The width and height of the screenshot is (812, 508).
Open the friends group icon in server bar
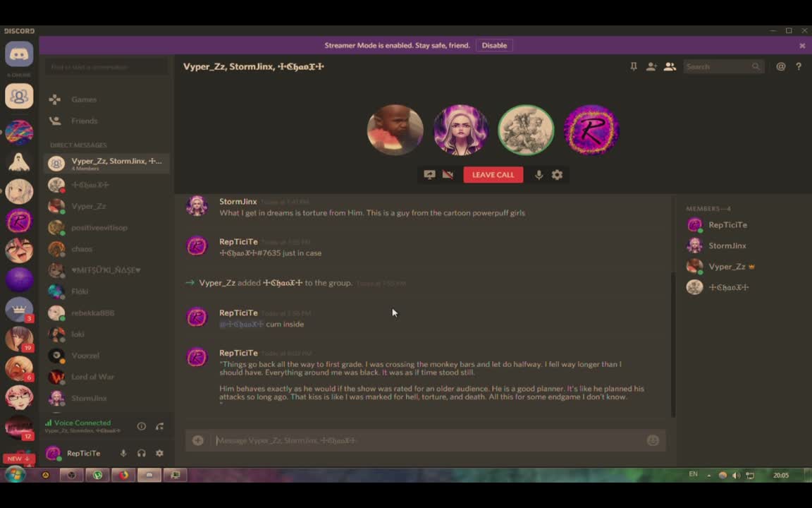pos(19,97)
